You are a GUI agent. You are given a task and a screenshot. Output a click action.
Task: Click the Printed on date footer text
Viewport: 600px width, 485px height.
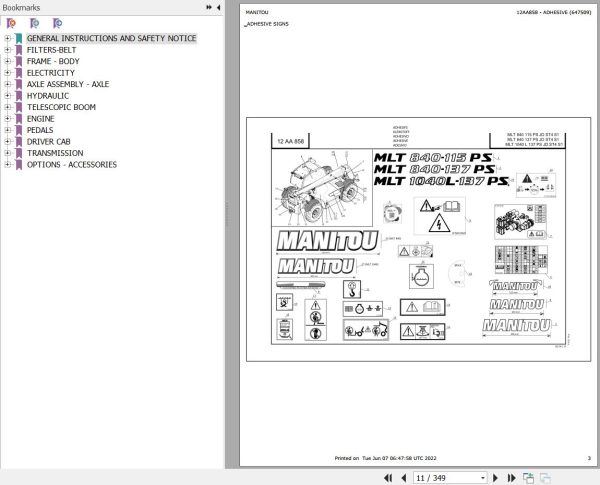tap(385, 458)
